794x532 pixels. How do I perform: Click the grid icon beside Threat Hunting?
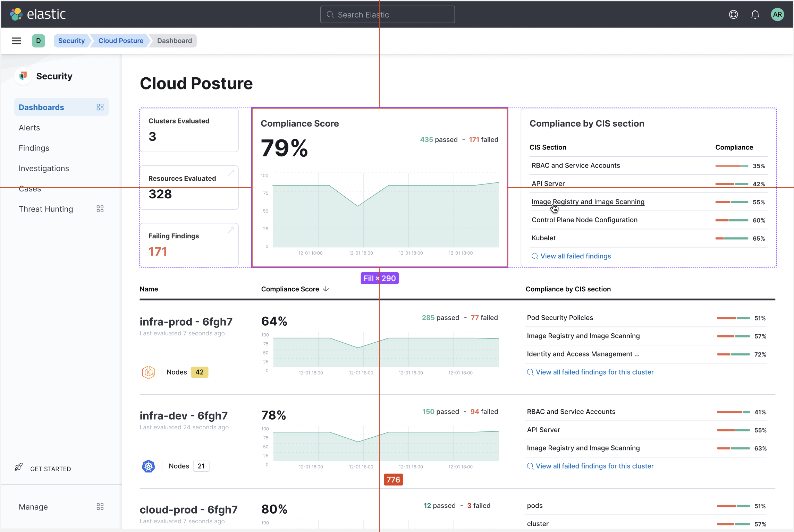pos(100,208)
